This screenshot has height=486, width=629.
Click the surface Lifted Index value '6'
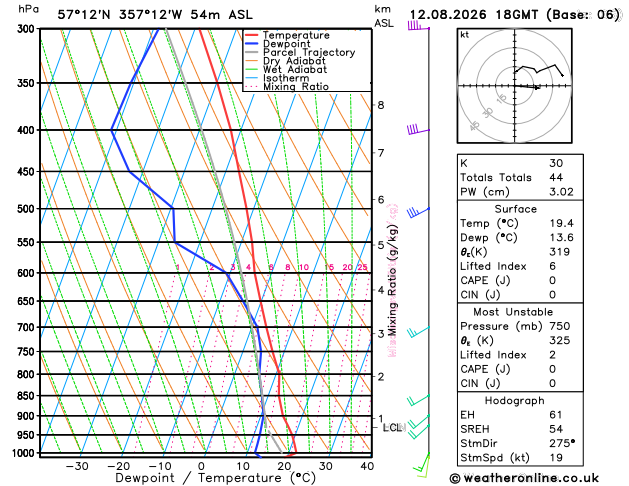[x=552, y=266]
